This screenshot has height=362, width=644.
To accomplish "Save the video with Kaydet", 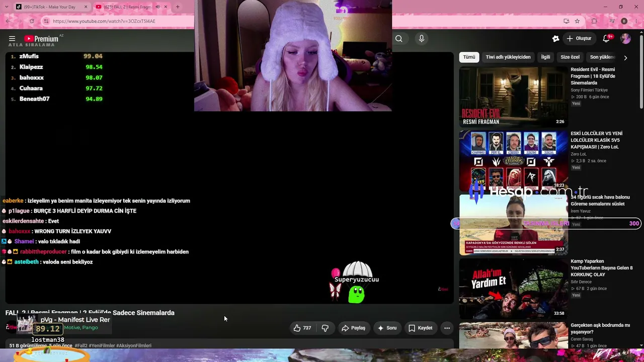I will 420,328.
